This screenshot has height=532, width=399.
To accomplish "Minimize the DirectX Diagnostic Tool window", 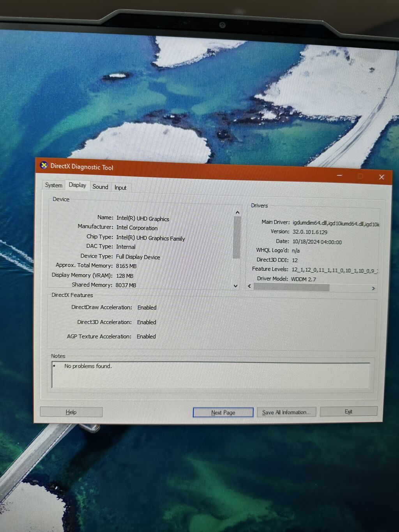I will tap(339, 176).
